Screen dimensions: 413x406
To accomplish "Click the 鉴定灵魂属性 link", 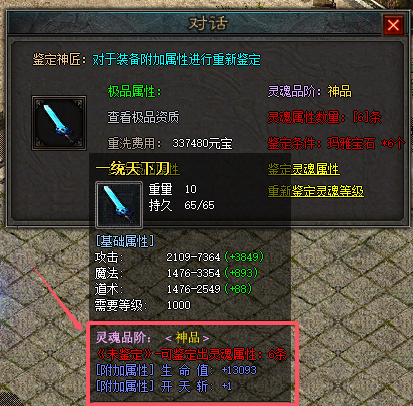I will (x=304, y=169).
